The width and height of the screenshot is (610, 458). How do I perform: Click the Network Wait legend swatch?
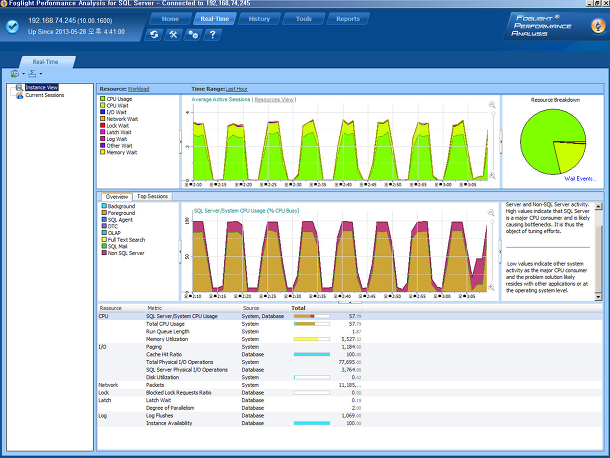(103, 119)
